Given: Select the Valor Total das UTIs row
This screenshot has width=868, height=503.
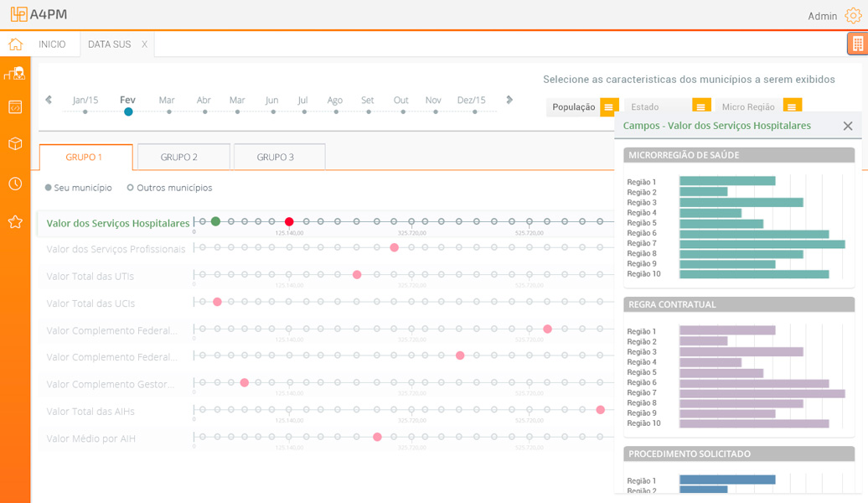Looking at the screenshot, I should (x=90, y=277).
